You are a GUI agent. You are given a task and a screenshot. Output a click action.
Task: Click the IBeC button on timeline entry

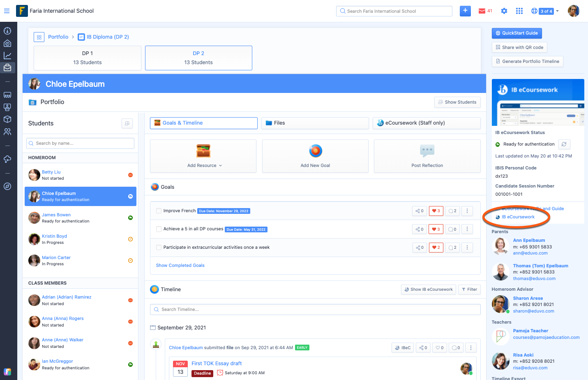click(x=403, y=348)
